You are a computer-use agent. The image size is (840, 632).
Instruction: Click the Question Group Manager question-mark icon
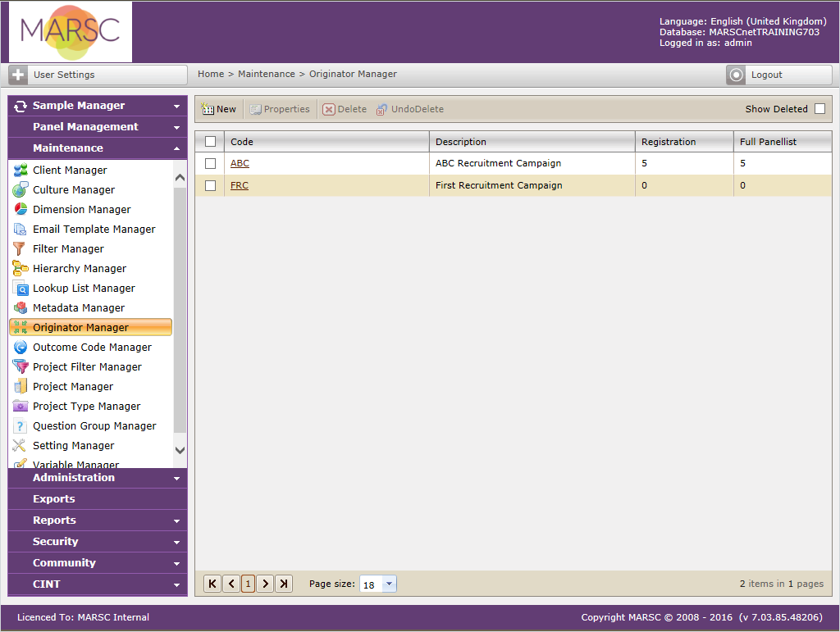pyautogui.click(x=21, y=426)
